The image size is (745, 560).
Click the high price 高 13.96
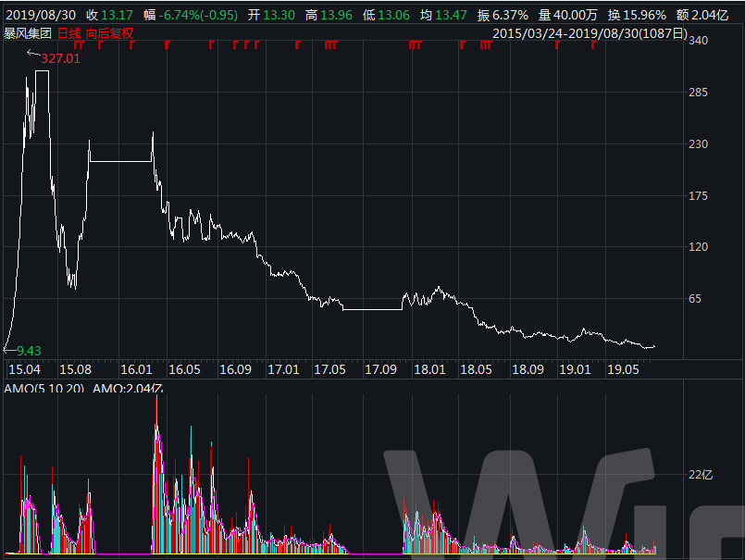329,15
